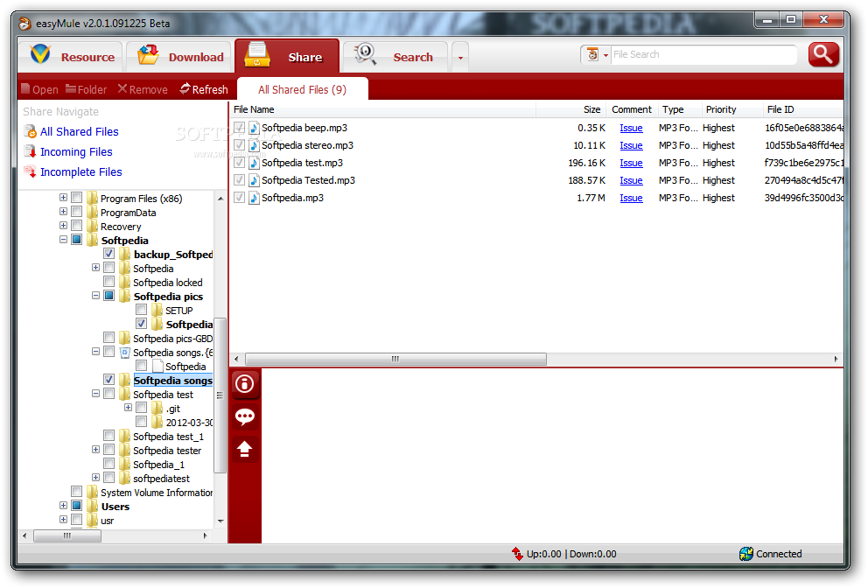Uncheck the backup_Softped folder checkbox

(109, 254)
